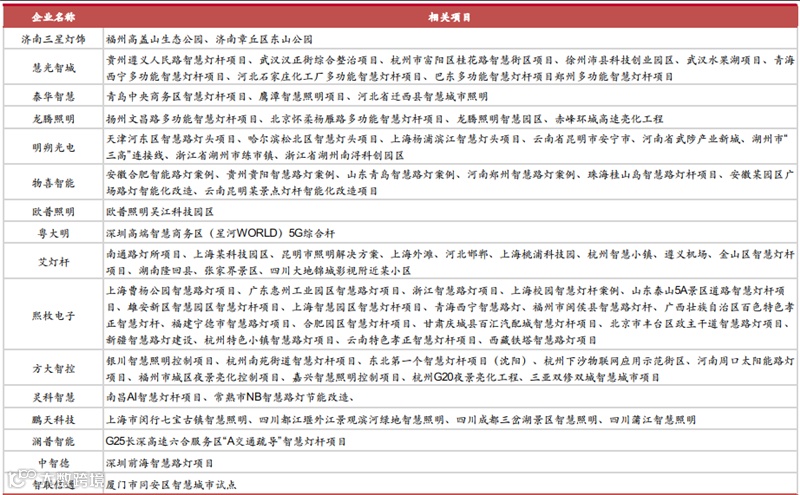Click project text 银川智慧照明控制项目
Screen dimensions: 800x495
point(160,361)
